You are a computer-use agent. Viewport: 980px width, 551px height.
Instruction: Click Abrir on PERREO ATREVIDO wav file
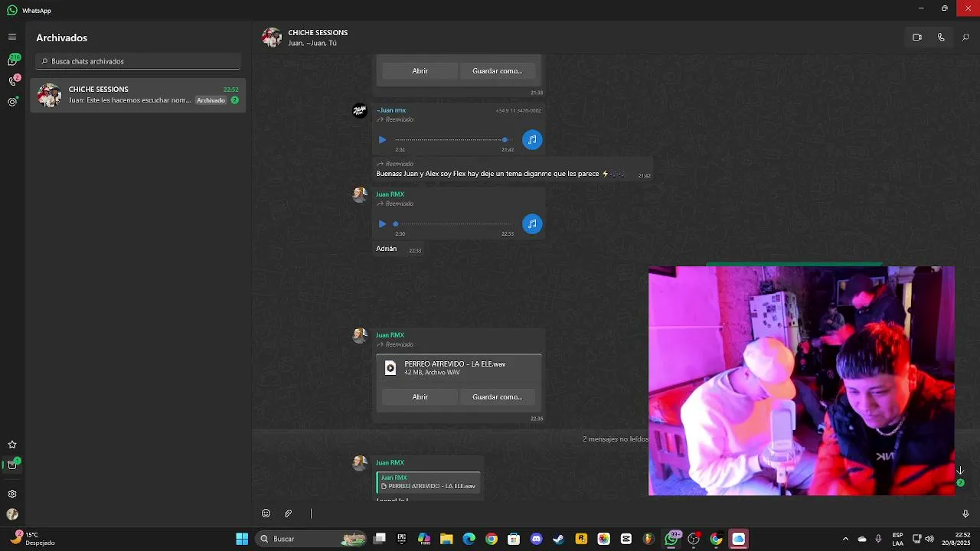(x=420, y=397)
